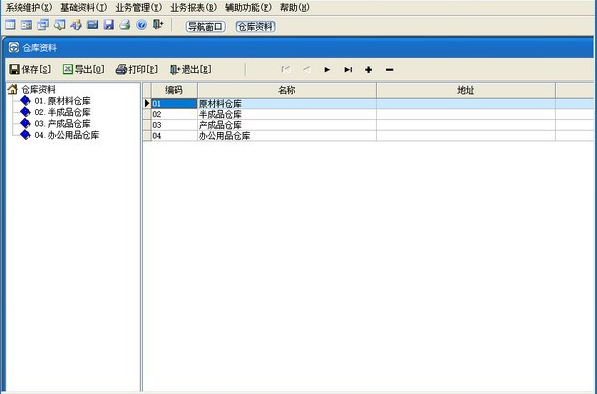Open the 业务管理 menu
597x394 pixels.
click(139, 8)
